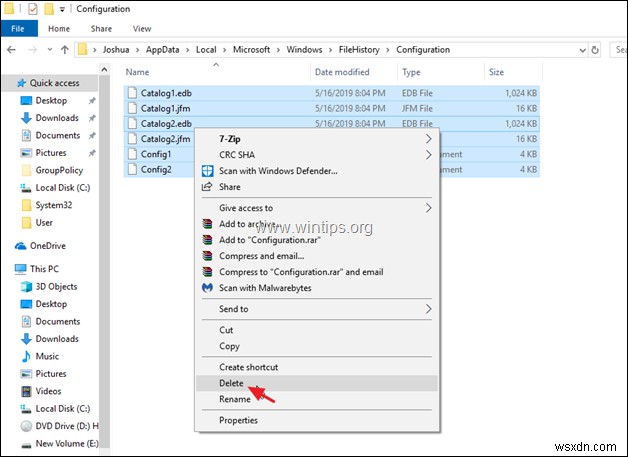The image size is (628, 457).
Task: Sort by the Name column header
Action: [x=216, y=72]
